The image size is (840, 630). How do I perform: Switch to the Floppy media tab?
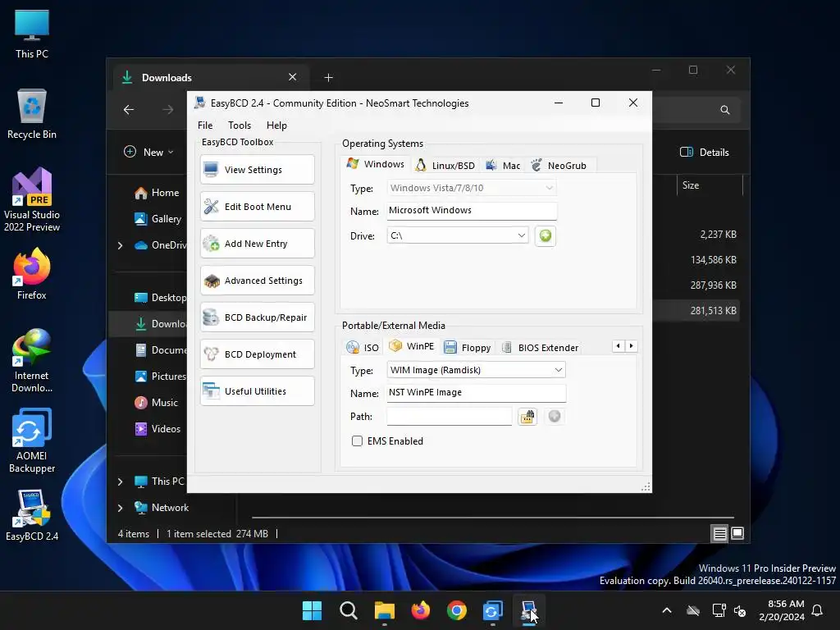pos(468,348)
